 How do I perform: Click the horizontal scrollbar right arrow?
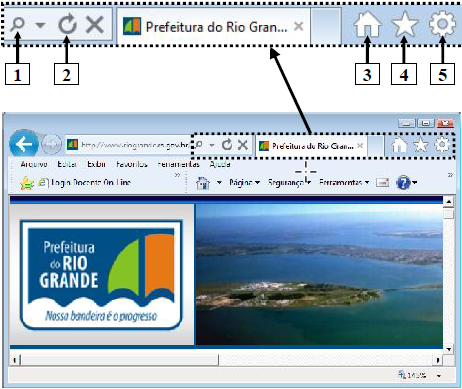click(x=438, y=360)
